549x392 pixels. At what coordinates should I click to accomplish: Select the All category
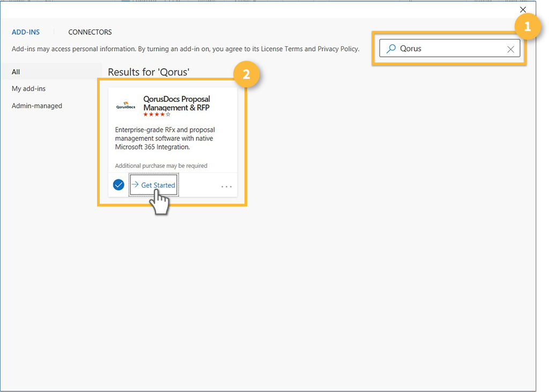pos(51,72)
